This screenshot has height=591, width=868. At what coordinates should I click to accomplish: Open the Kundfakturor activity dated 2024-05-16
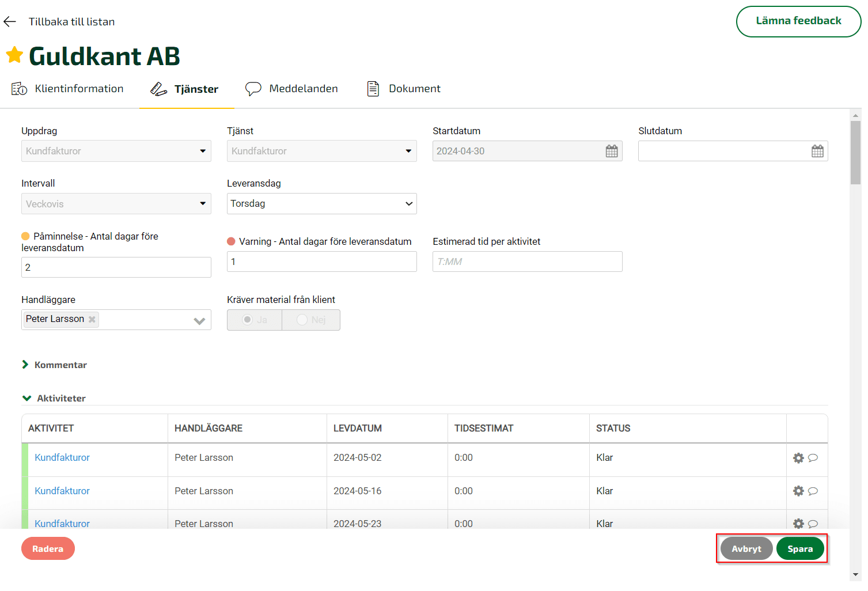pos(62,491)
